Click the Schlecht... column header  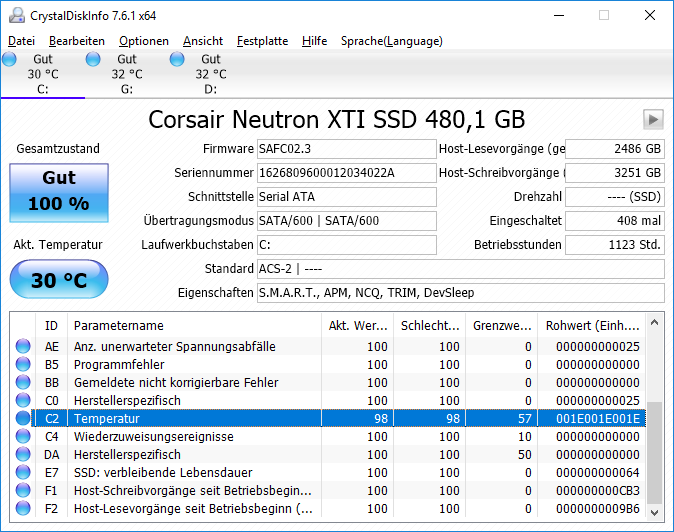429,325
